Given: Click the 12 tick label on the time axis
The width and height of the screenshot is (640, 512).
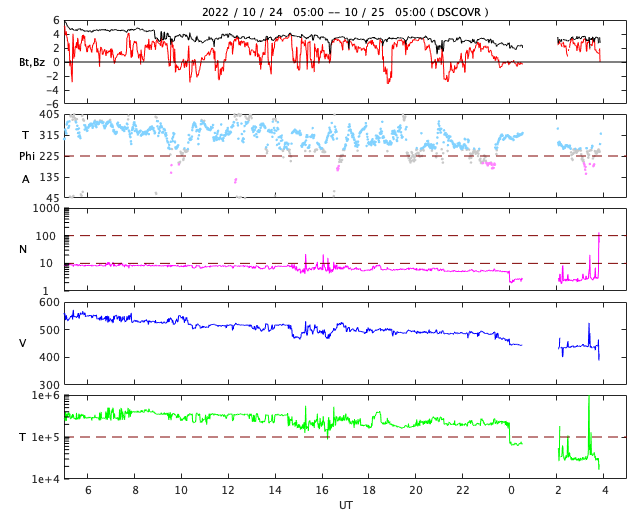Looking at the screenshot, I should click(x=228, y=490).
